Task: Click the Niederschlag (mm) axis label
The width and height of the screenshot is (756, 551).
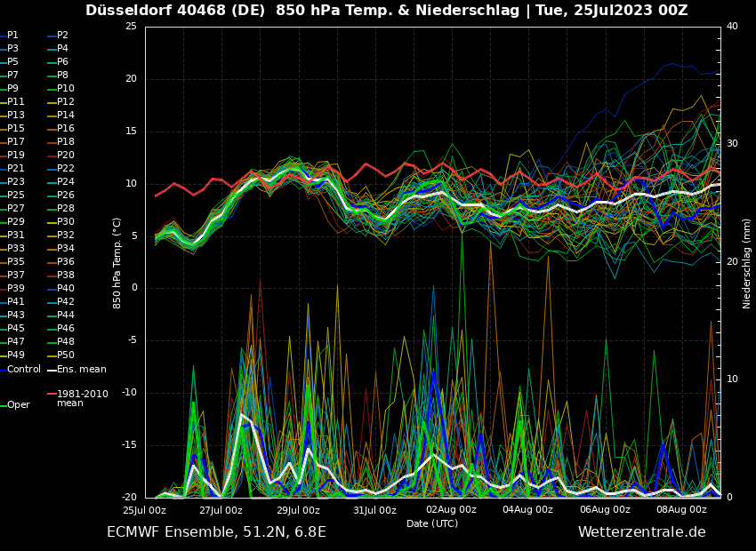Action: (747, 263)
